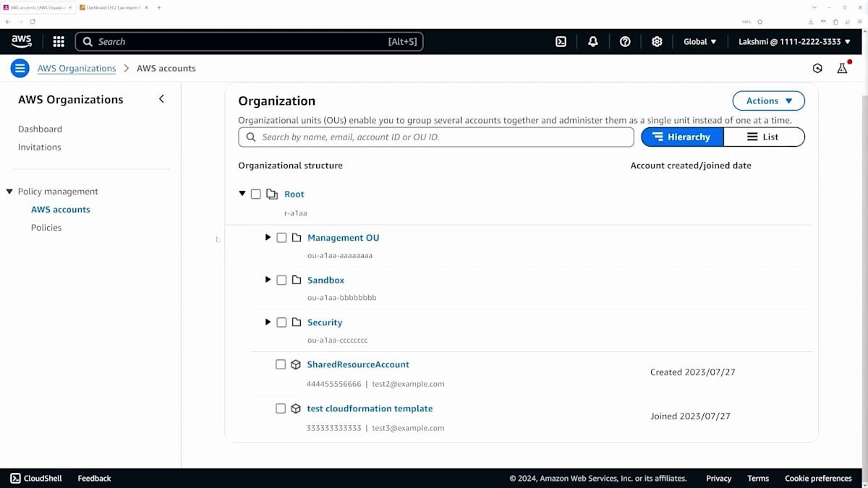Click the CloudShell icon in footer

[15, 478]
